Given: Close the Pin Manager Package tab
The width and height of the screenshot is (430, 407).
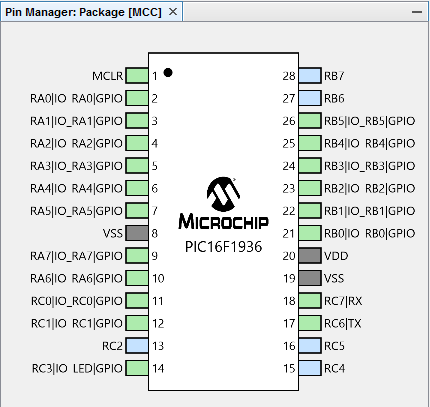Looking at the screenshot, I should coord(173,12).
